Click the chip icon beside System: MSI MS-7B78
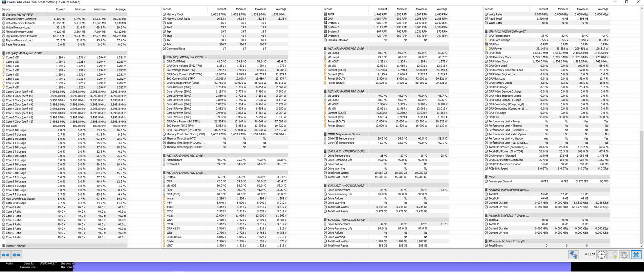Screen dimensions: 644x275 pyautogui.click(x=3, y=15)
